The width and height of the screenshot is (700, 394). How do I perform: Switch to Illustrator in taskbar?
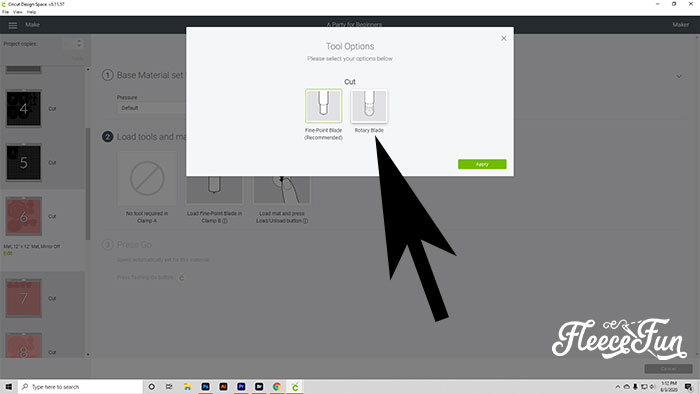[223, 387]
